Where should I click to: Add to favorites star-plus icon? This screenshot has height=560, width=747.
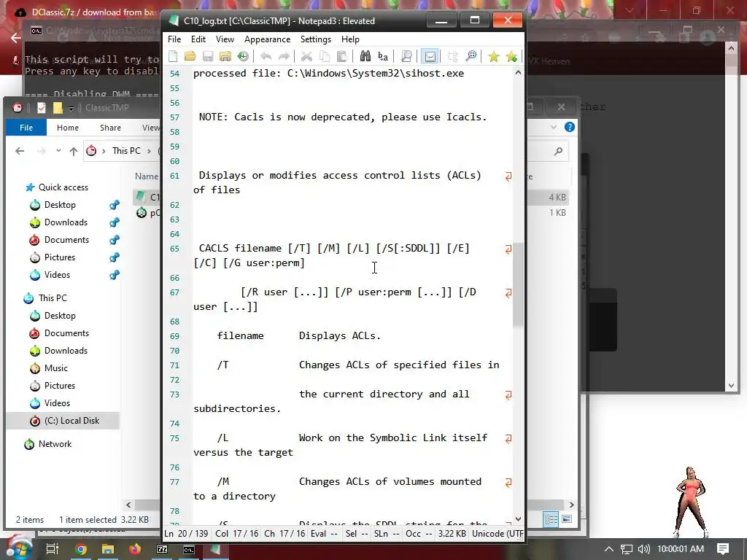point(511,57)
